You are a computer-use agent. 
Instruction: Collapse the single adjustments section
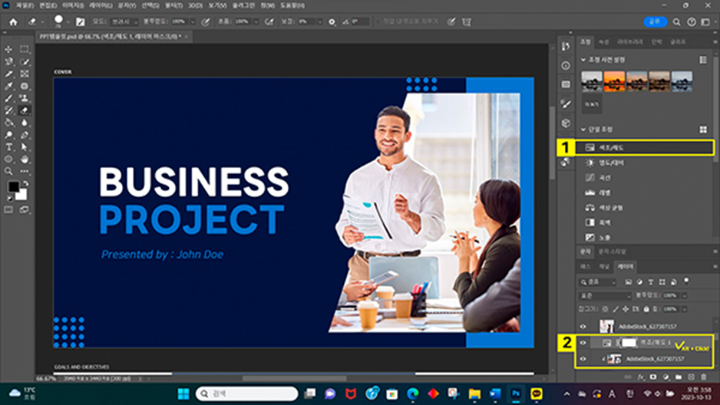pyautogui.click(x=584, y=130)
